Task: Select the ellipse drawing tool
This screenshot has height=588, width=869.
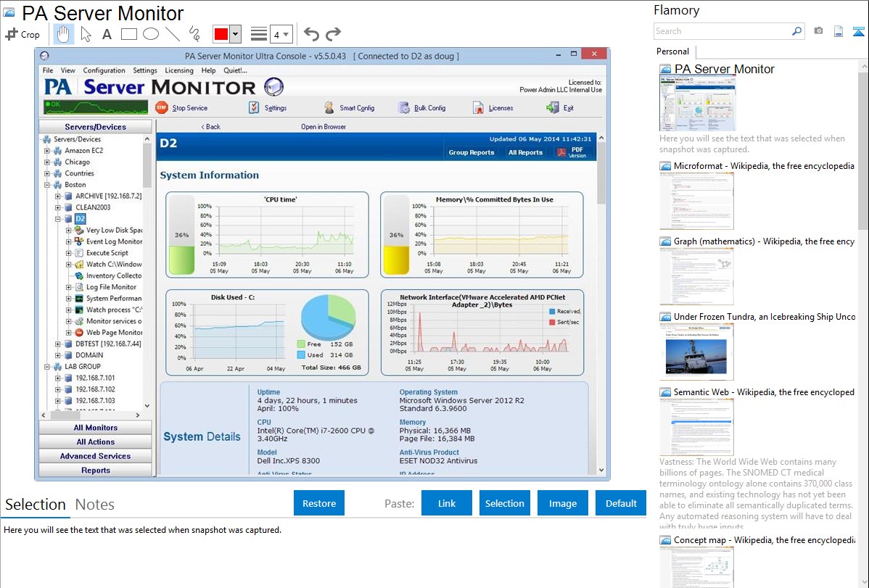Action: pos(151,34)
